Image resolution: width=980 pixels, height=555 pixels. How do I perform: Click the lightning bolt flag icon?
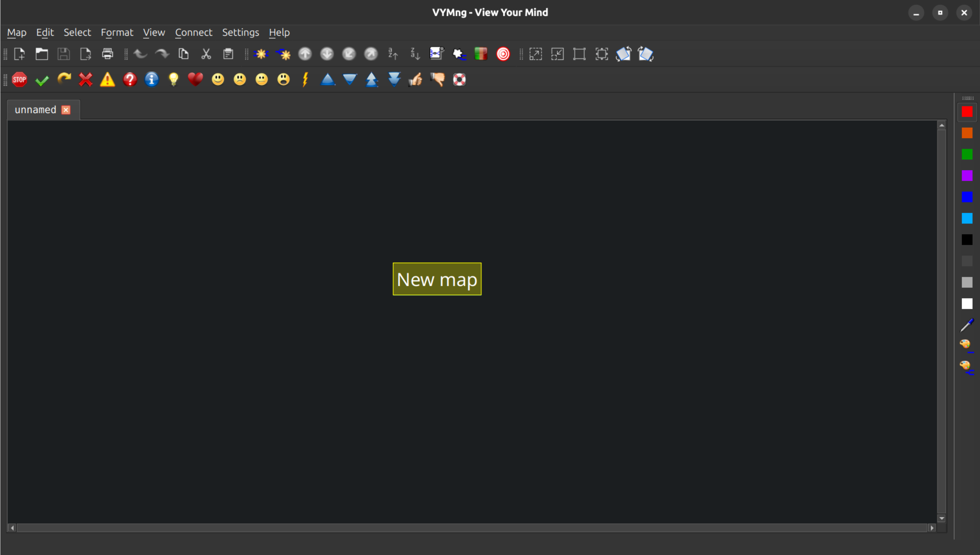coord(305,79)
